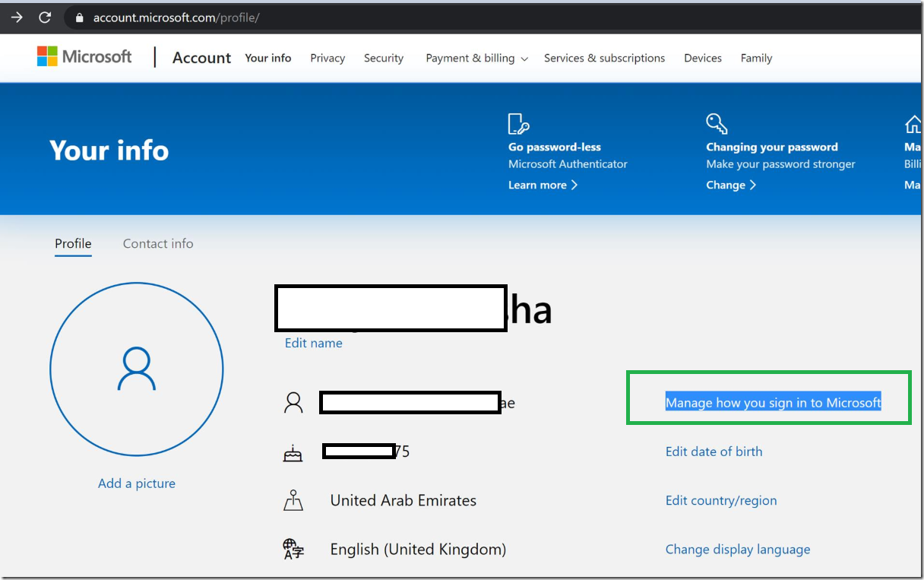This screenshot has height=580, width=924.
Task: Click Make your password stronger text
Action: pyautogui.click(x=780, y=164)
